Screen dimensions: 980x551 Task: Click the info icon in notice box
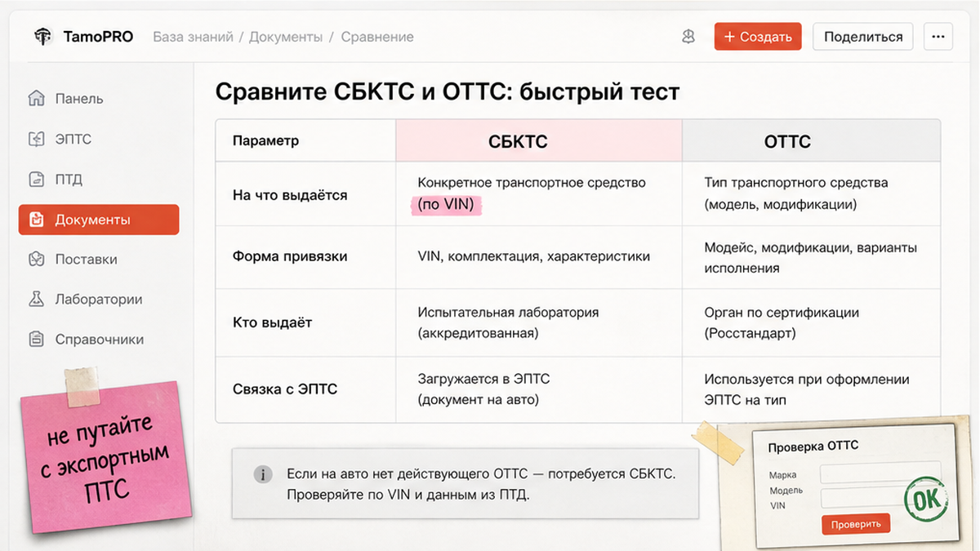[262, 474]
